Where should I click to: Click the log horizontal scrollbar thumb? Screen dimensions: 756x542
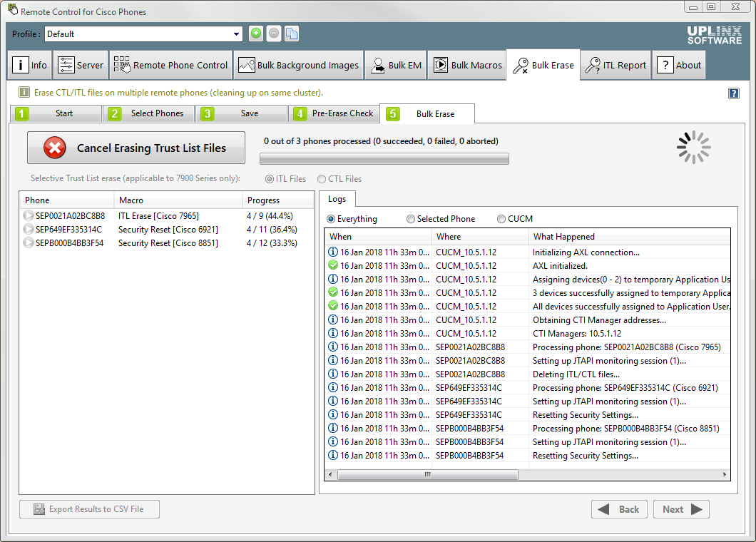coord(428,474)
